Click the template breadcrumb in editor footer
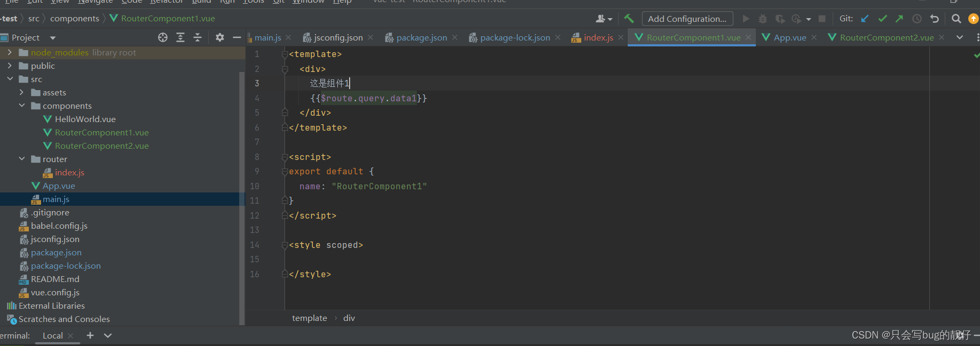980x346 pixels. (x=310, y=318)
